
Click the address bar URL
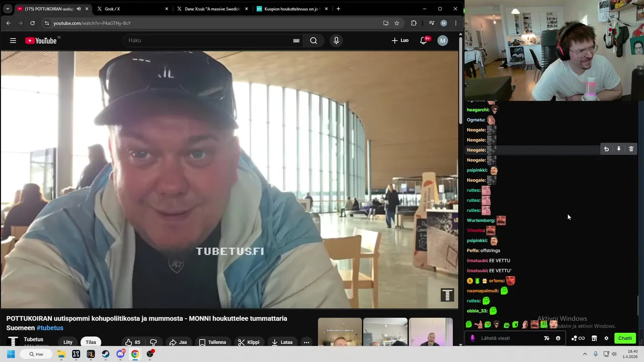pos(92,23)
